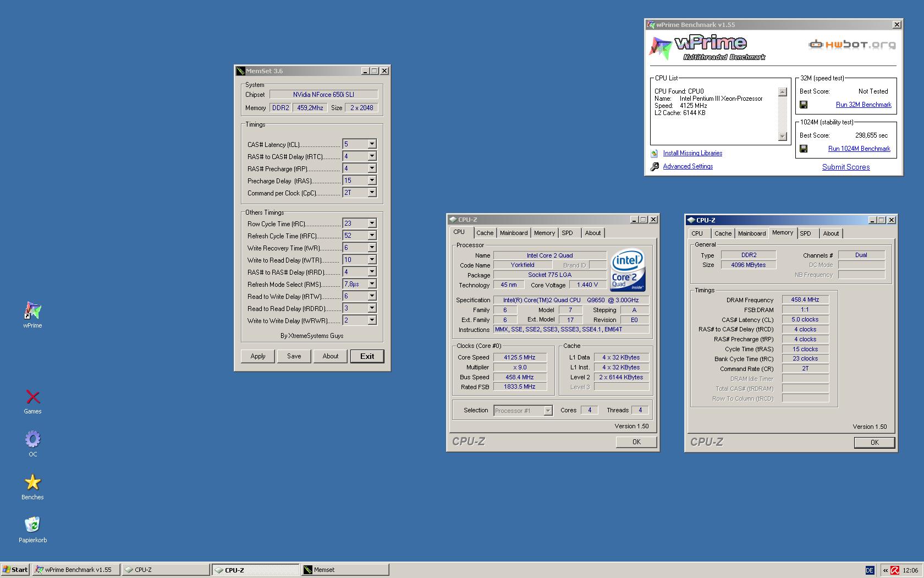Viewport: 924px width, 578px height.
Task: Click the Install Missing Libraries icon
Action: click(x=654, y=154)
